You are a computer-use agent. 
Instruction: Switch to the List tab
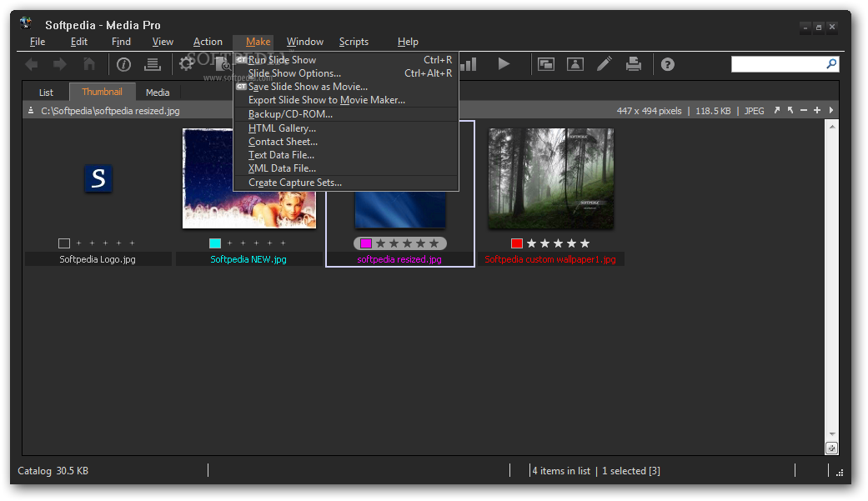coord(46,93)
